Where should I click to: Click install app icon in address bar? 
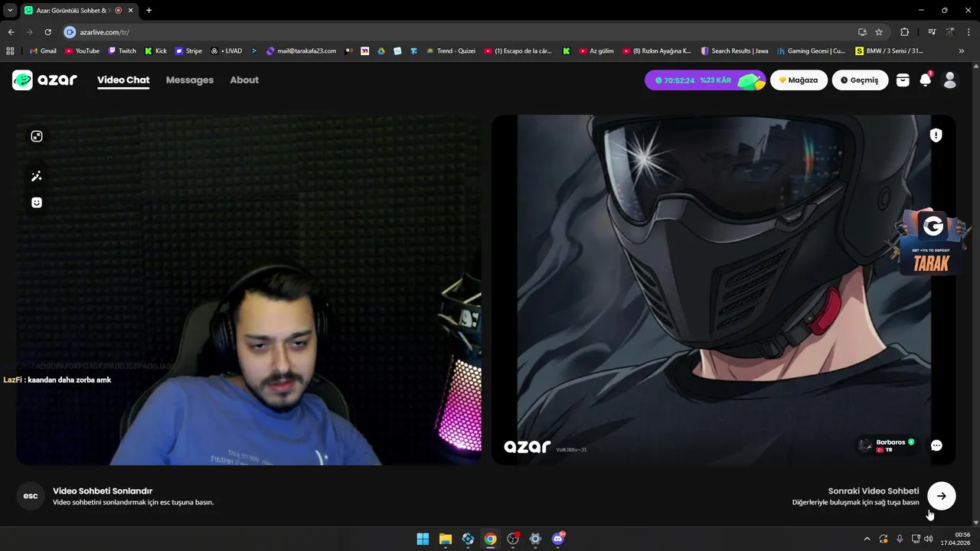coord(862,32)
